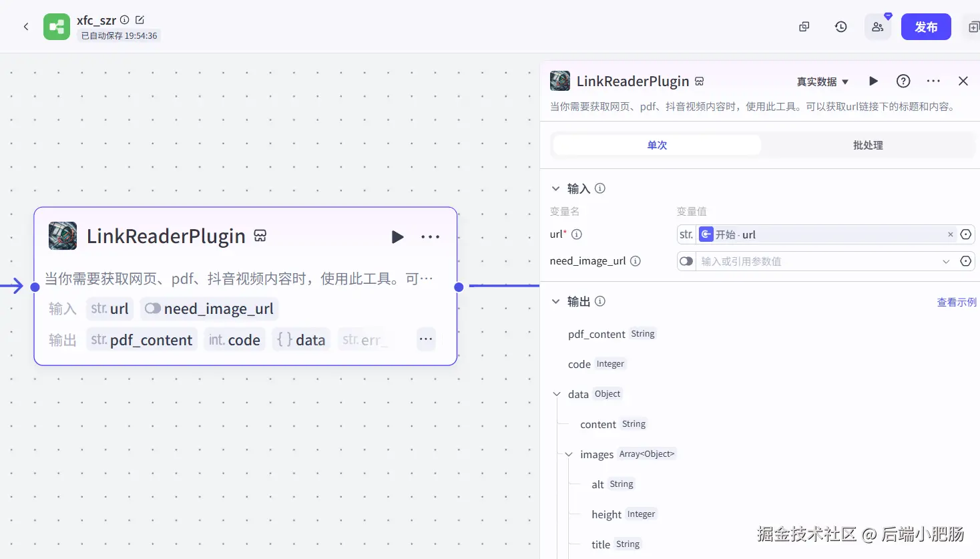
Task: Open side panel more options menu
Action: coord(933,81)
